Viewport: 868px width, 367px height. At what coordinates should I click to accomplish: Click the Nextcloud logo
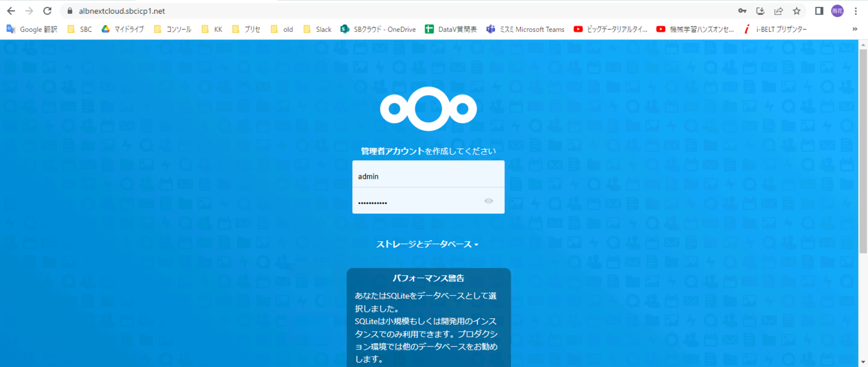pos(428,109)
